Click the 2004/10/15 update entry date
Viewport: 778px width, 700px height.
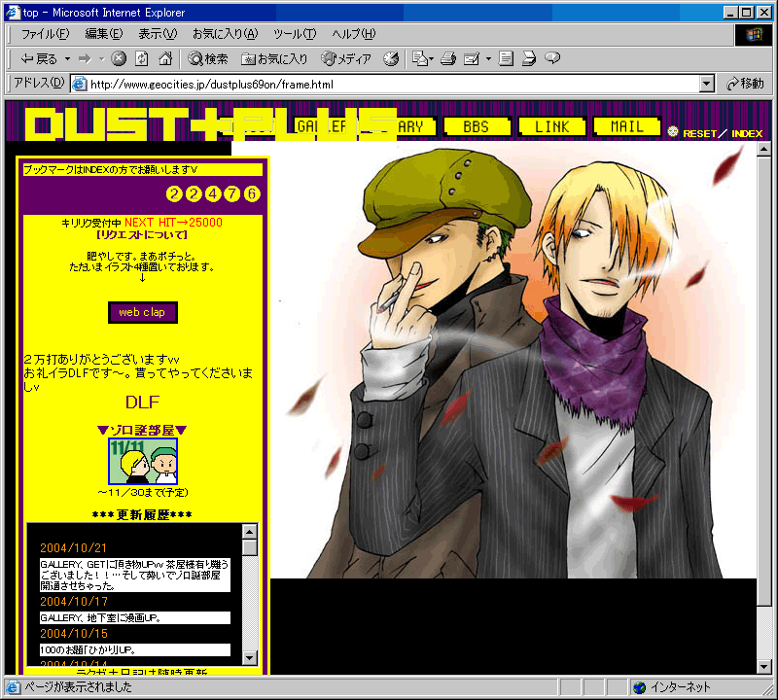coord(74,634)
